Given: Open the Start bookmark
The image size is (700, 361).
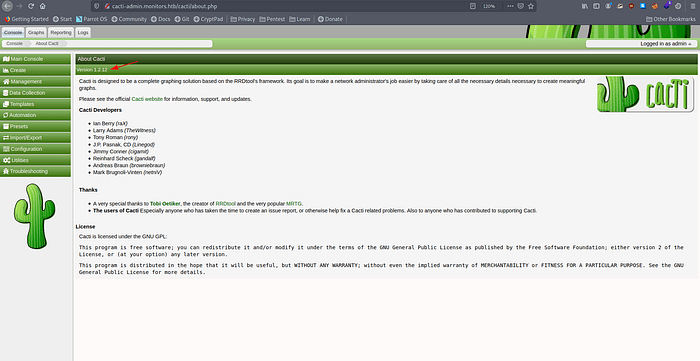Looking at the screenshot, I should pos(62,19).
